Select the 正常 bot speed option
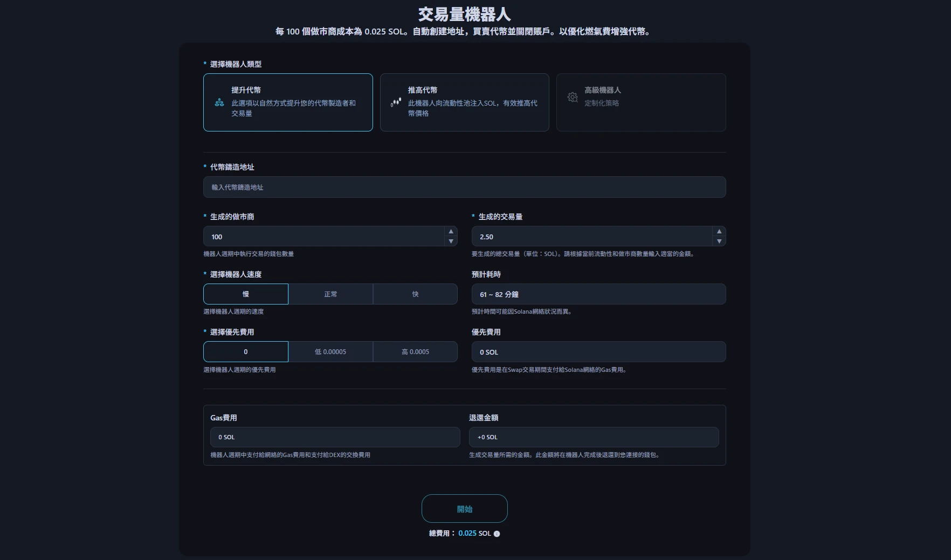Screen dimensions: 951x560 coord(330,294)
